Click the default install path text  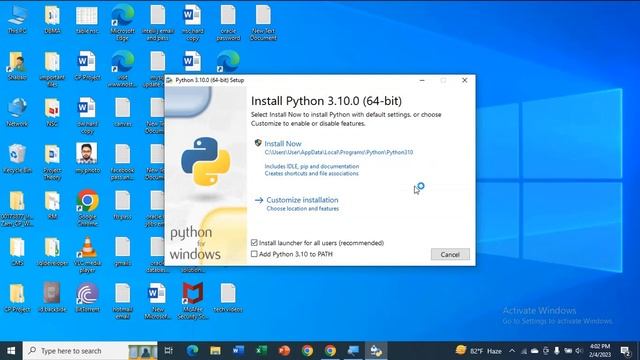339,152
